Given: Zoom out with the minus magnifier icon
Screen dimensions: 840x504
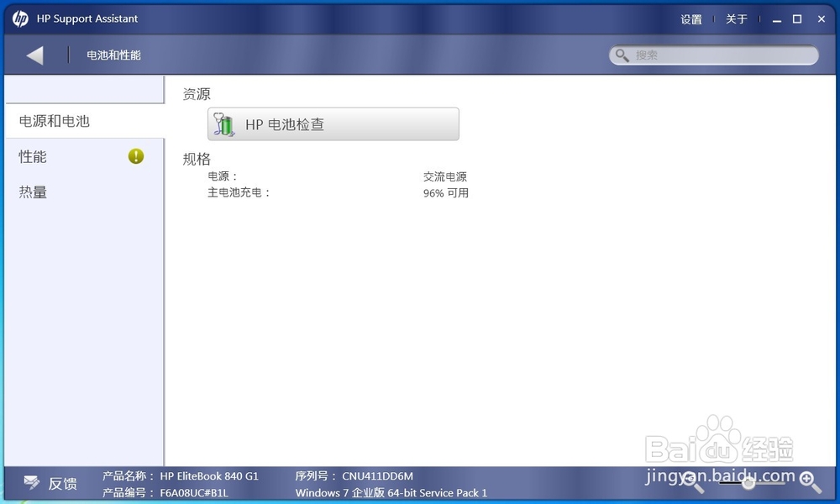Looking at the screenshot, I should (694, 482).
